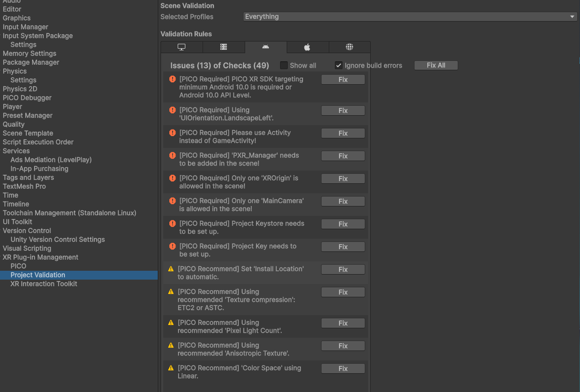Select the Apple iOS platform tab

tap(307, 47)
